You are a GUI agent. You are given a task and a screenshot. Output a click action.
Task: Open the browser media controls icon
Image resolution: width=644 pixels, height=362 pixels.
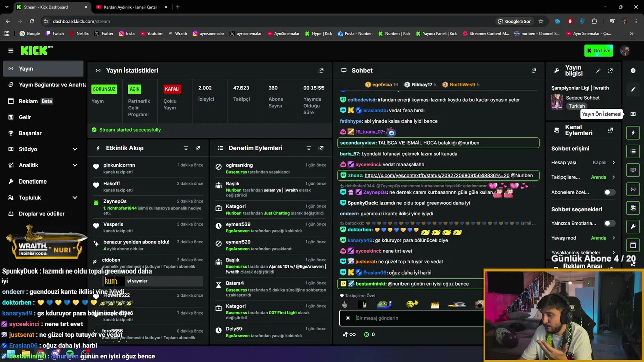point(612,21)
